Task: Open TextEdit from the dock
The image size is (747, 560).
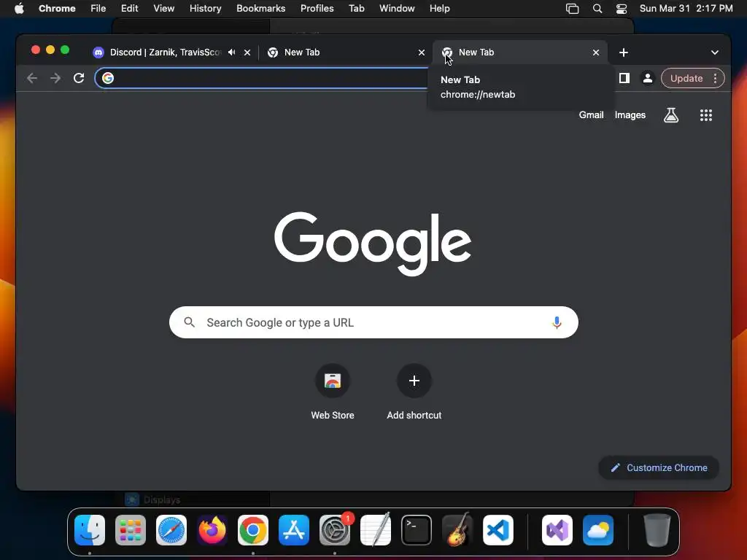Action: click(376, 530)
